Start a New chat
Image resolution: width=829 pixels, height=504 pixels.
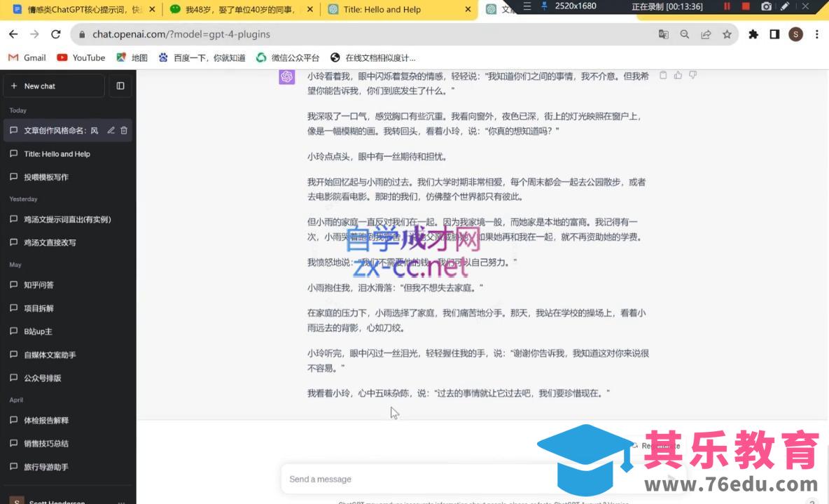[53, 86]
